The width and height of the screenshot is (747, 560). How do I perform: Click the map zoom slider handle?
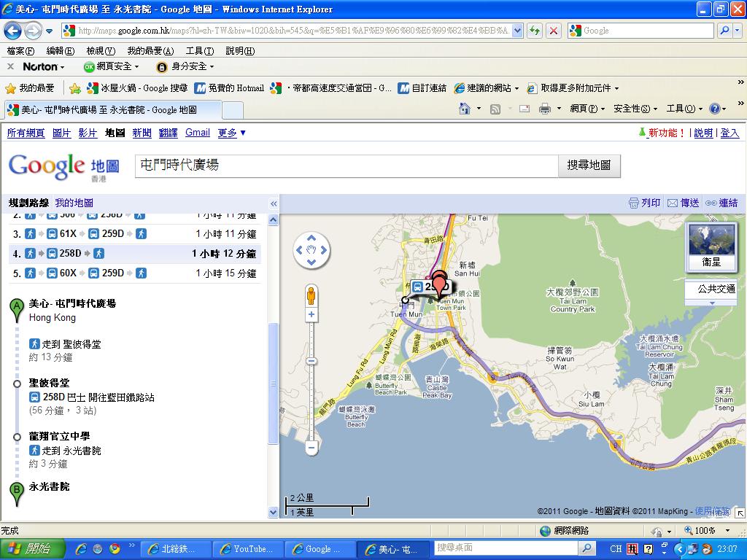pyautogui.click(x=311, y=362)
